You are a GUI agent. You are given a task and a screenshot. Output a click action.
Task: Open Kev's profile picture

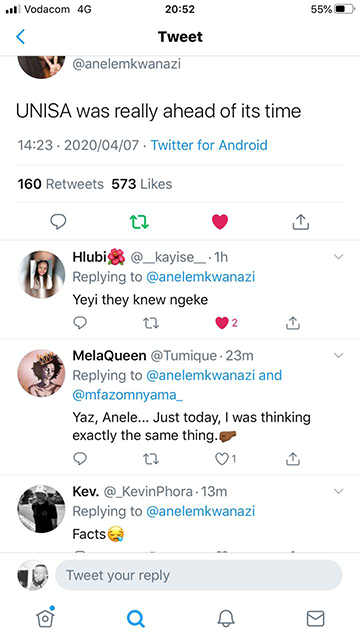tap(41, 509)
